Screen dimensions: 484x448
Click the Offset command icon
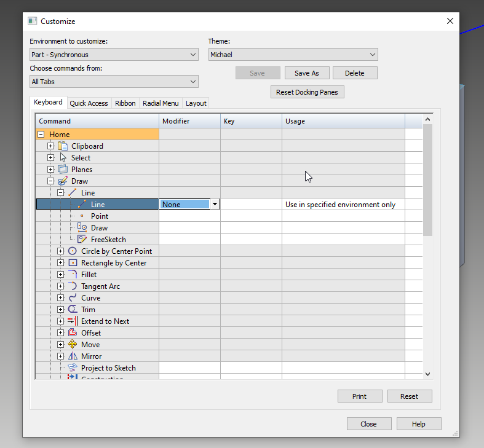[73, 332]
